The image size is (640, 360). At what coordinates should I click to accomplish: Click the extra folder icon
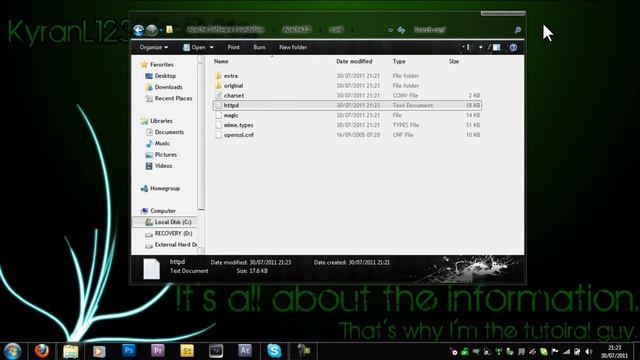[218, 76]
